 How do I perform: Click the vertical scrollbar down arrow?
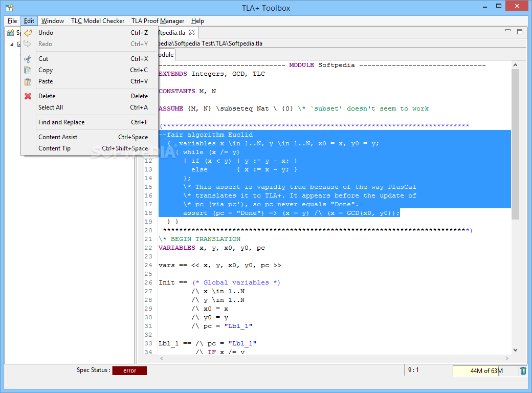(x=515, y=350)
